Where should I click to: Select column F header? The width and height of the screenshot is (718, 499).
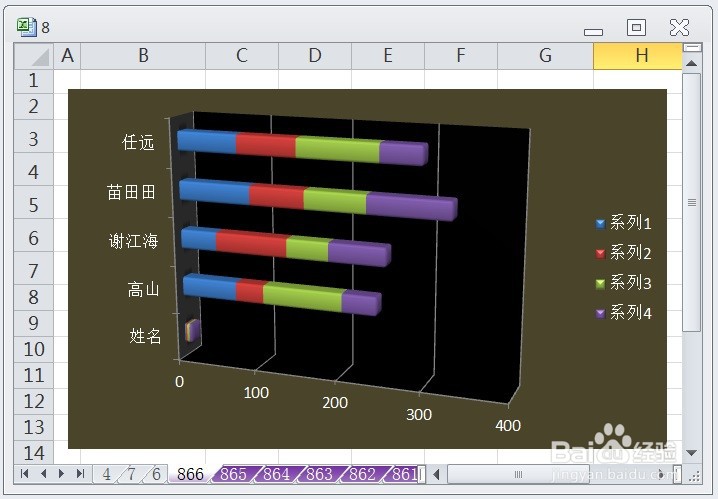(x=461, y=56)
